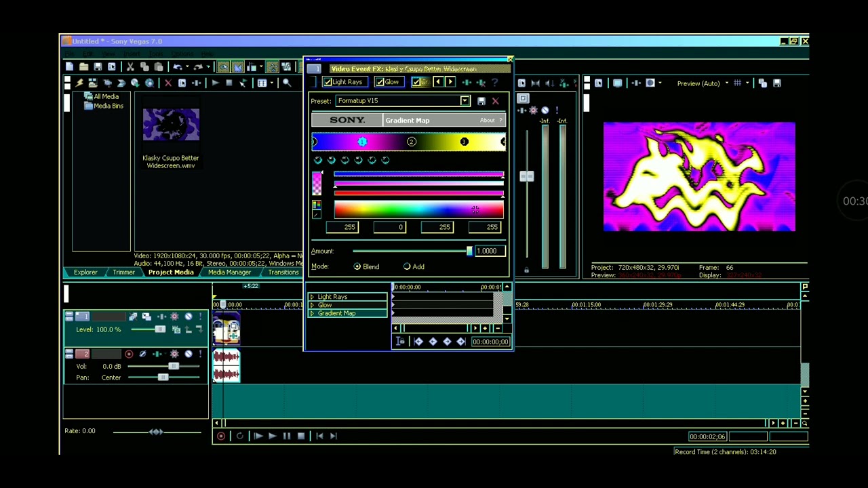This screenshot has width=868, height=488.
Task: Arm audio track 2 for record
Action: (129, 354)
